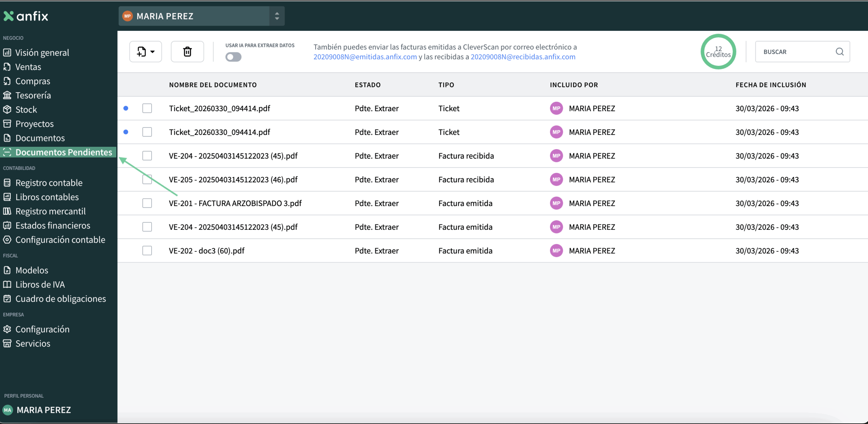Click the Tesorería bank icon

7,95
